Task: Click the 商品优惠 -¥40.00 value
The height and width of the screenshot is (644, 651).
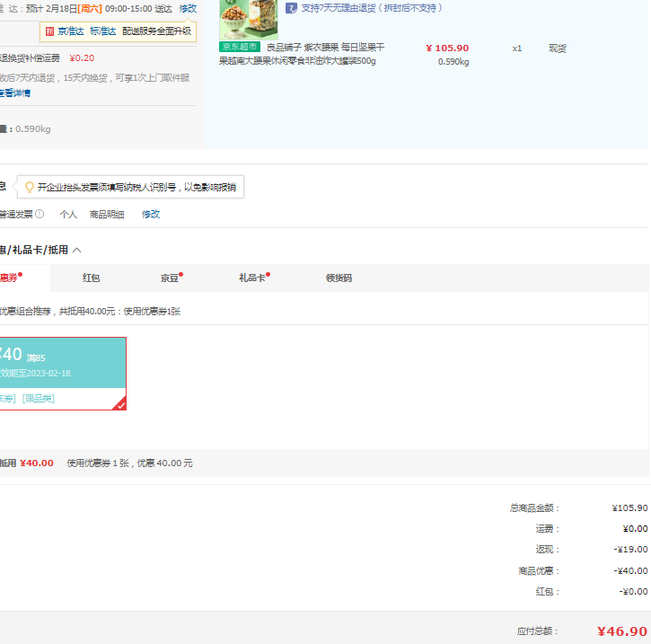Action: pyautogui.click(x=630, y=570)
